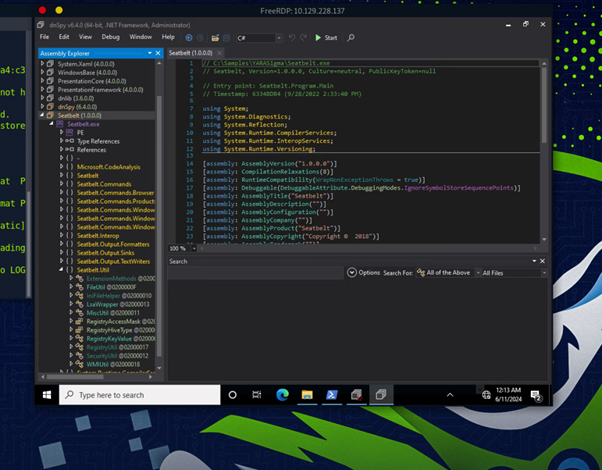This screenshot has height=470, width=602.
Task: Click the MiscUtil class icon
Action: (79, 313)
